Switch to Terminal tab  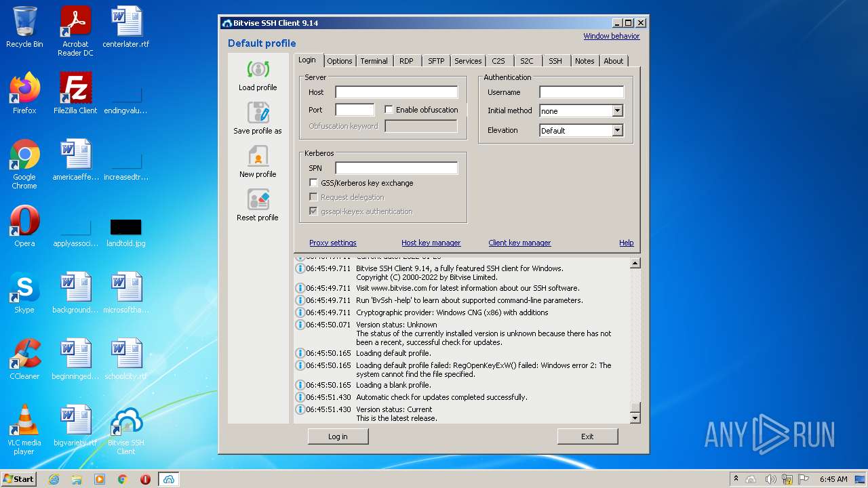(x=374, y=61)
